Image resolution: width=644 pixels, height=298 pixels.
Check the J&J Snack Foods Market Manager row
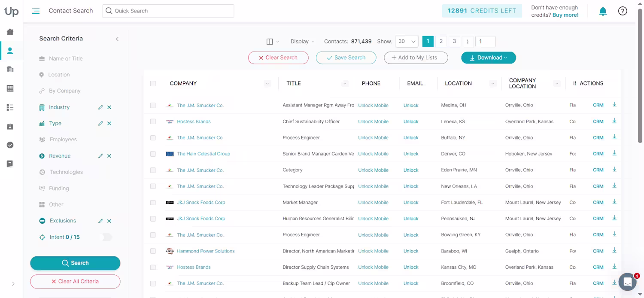[x=153, y=202]
